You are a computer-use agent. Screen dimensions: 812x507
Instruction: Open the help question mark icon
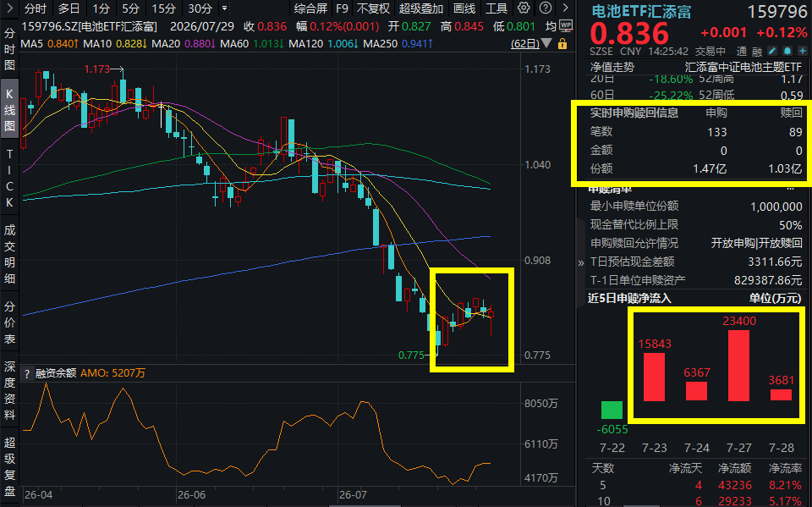546,8
